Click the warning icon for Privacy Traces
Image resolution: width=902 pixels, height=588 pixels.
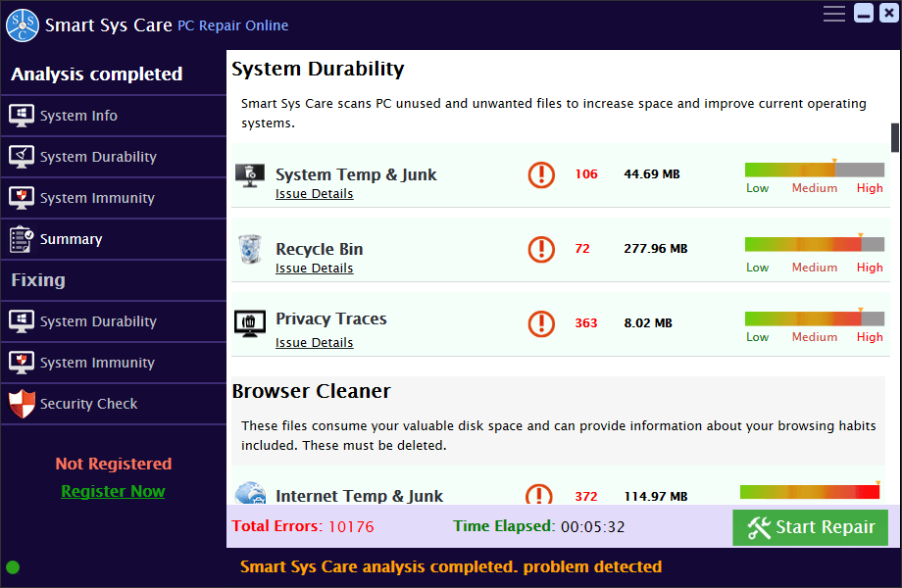coord(541,323)
